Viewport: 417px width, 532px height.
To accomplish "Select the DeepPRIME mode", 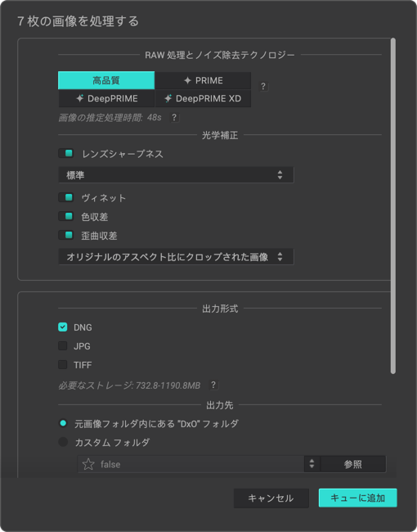I will coord(106,98).
